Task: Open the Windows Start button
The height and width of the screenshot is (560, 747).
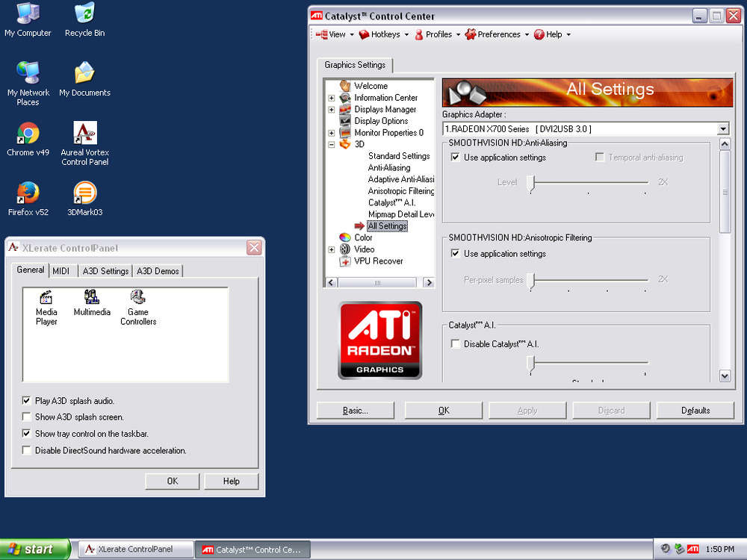Action: (35, 549)
